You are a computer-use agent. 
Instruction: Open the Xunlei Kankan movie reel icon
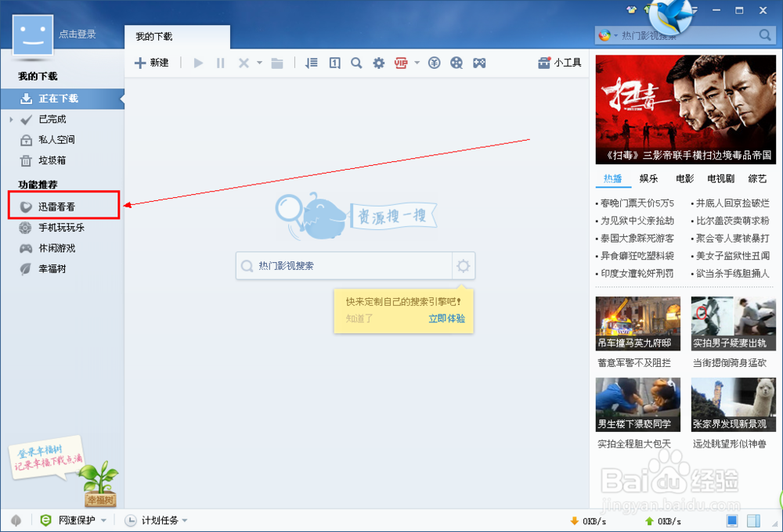tap(456, 62)
